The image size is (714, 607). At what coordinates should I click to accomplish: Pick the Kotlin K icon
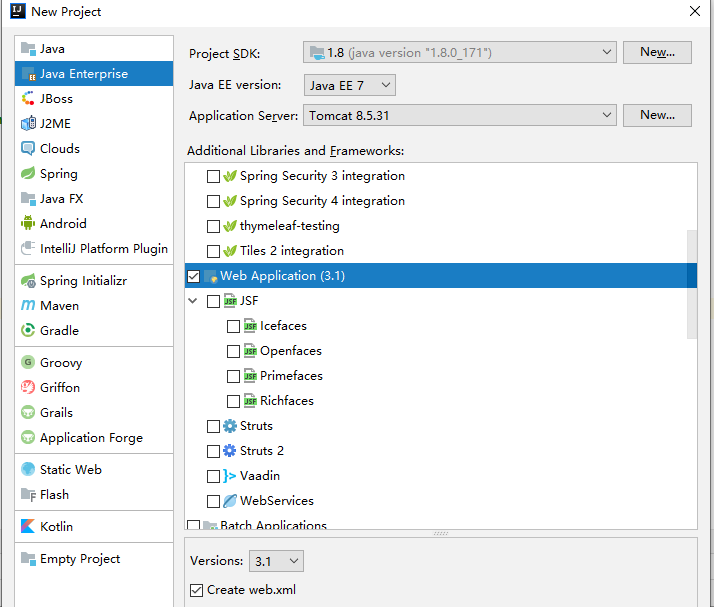pyautogui.click(x=28, y=526)
